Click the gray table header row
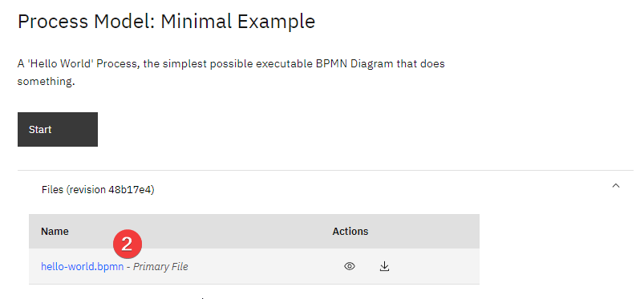The image size is (644, 299). 253,231
